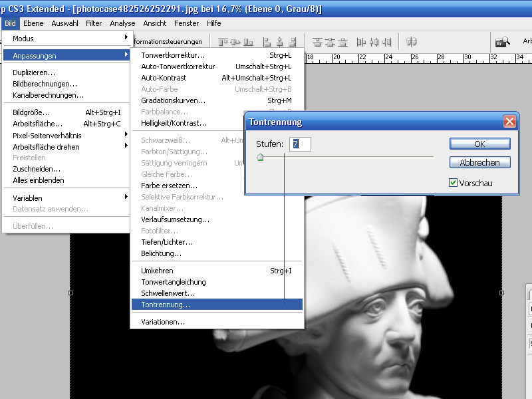This screenshot has height=399, width=532.
Task: Open the Hilfe menu
Action: click(213, 23)
